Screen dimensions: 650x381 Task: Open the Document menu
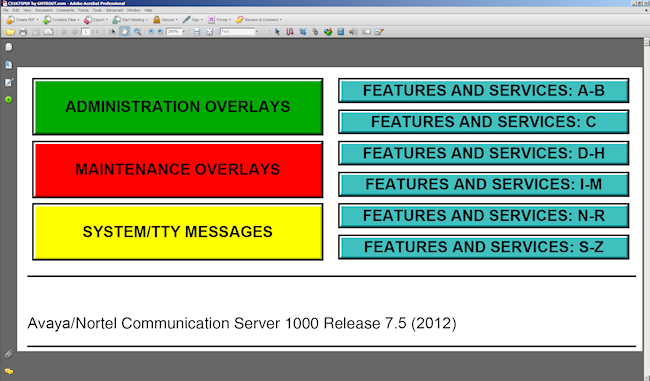point(44,10)
